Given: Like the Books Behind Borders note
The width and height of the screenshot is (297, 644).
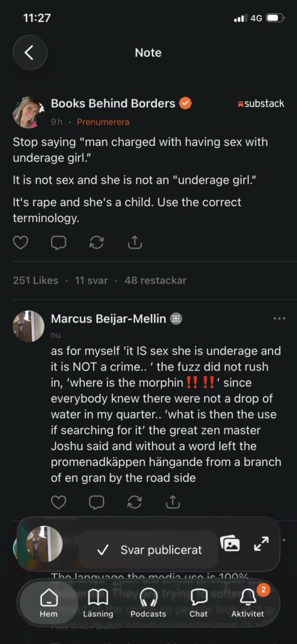Looking at the screenshot, I should click(21, 243).
